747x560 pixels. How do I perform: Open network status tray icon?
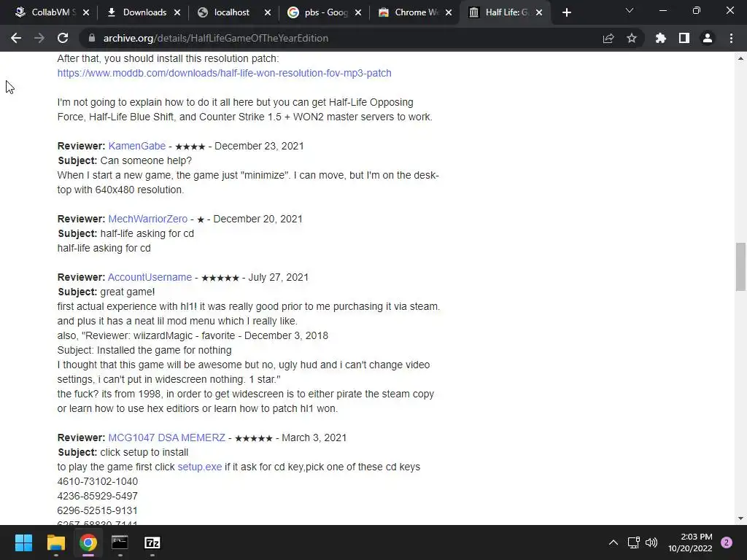[633, 542]
